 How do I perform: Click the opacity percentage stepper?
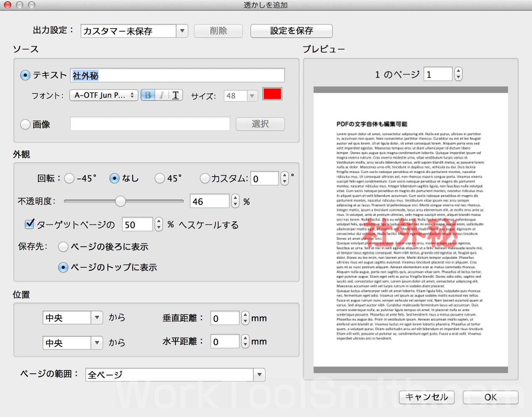(235, 201)
